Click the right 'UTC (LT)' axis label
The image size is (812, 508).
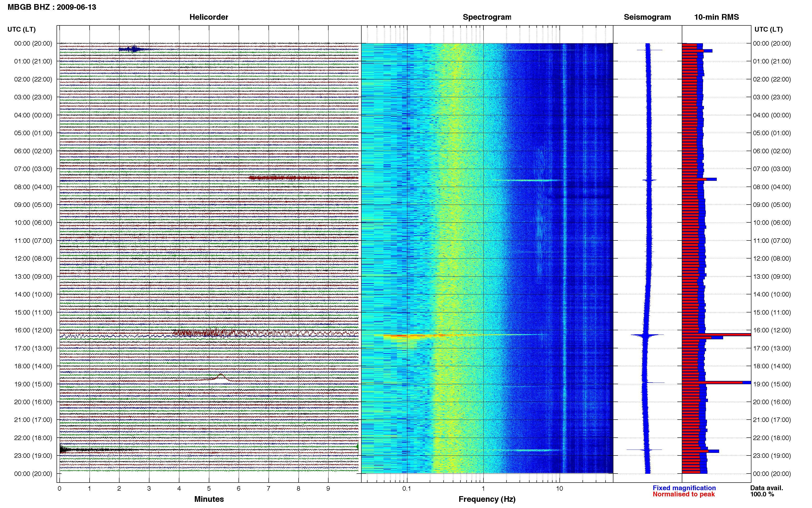click(x=768, y=29)
